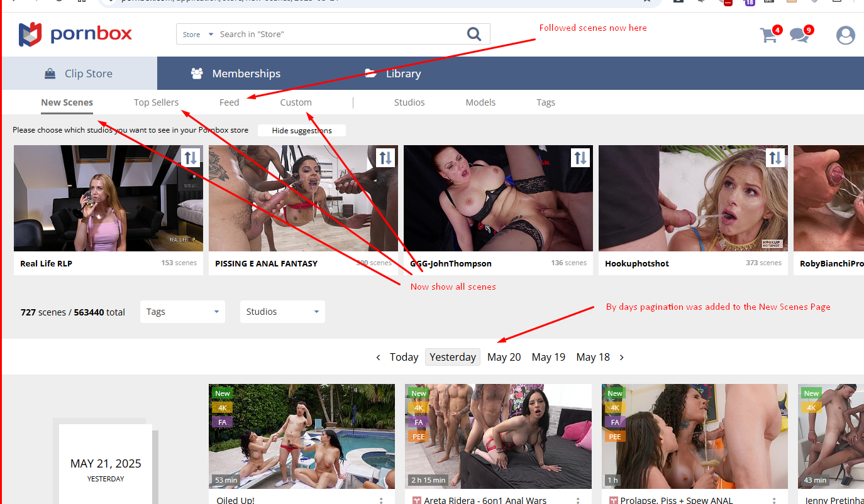Viewport: 864px width, 504px height.
Task: Go to previous days with left arrow
Action: point(378,357)
